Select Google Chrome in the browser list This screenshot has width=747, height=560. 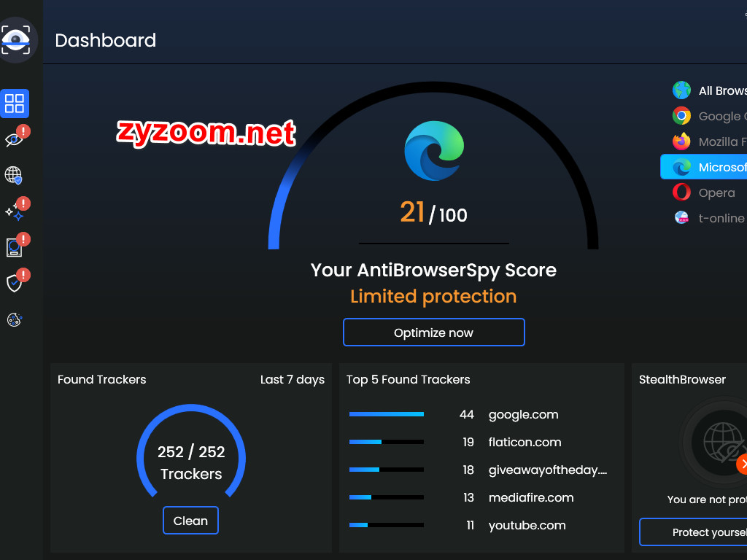(704, 116)
